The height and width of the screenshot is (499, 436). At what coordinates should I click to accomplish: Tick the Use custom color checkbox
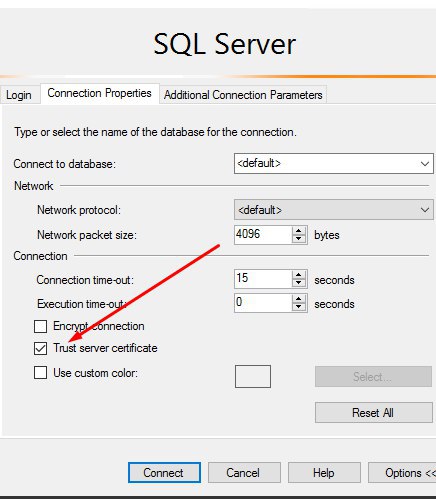[40, 373]
